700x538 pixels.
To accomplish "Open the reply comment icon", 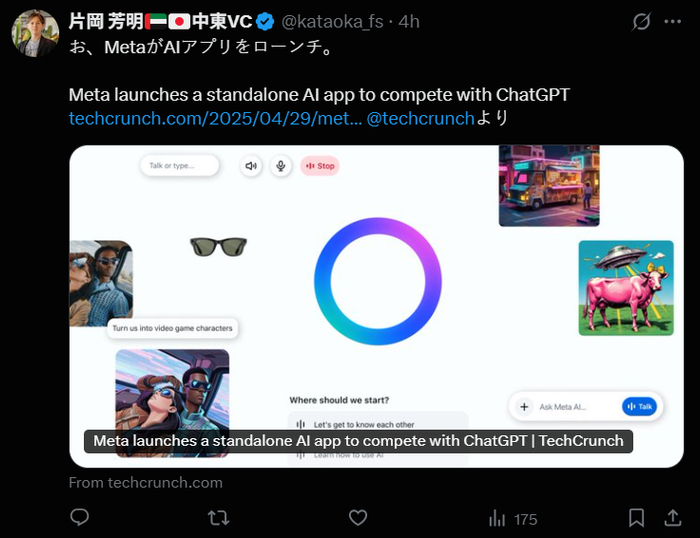I will tap(79, 517).
